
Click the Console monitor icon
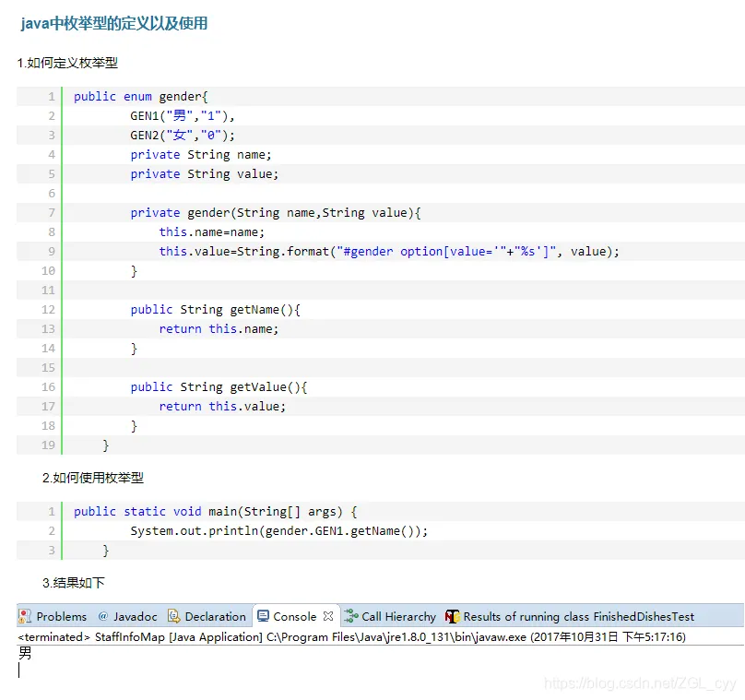pos(263,616)
